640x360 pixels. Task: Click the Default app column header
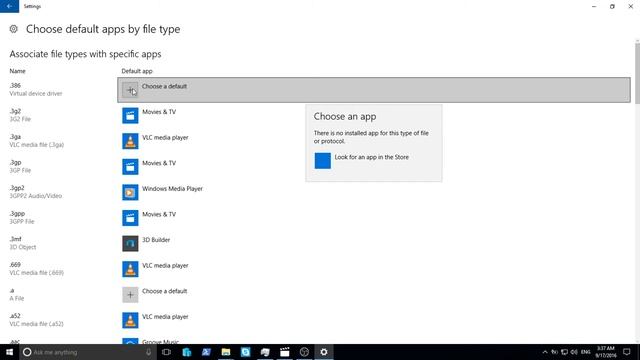point(137,71)
